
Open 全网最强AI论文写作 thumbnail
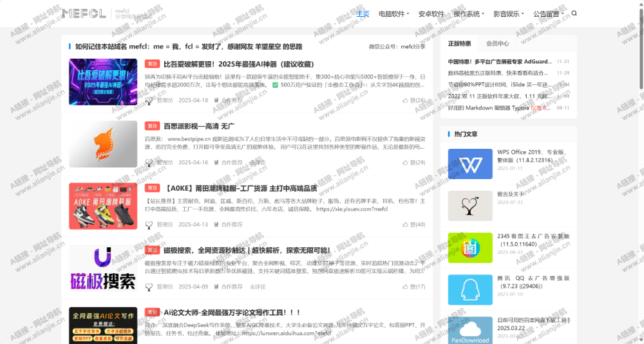pos(103,325)
